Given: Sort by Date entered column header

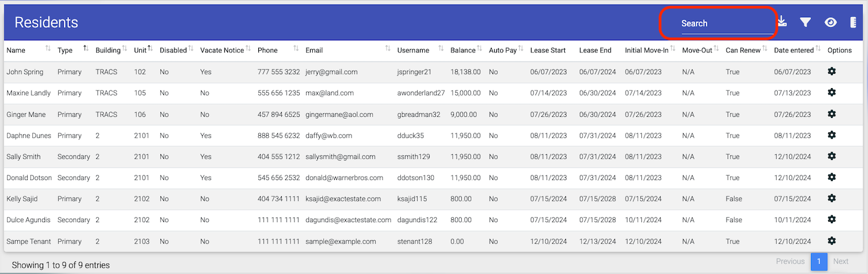Looking at the screenshot, I should [x=793, y=50].
